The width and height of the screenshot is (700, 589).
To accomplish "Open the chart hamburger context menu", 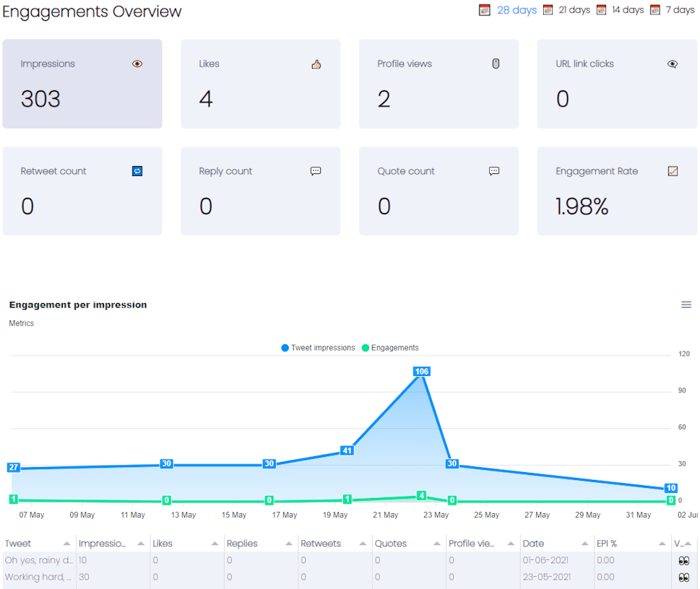I will [x=686, y=305].
